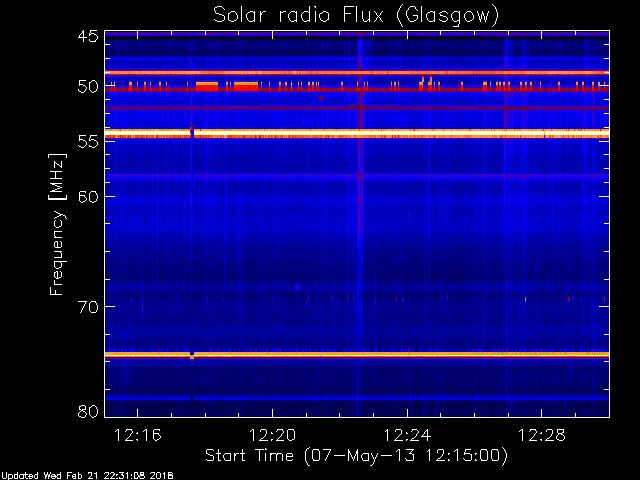This screenshot has height=480, width=640.
Task: Click the 12:28 time tick label
Action: click(x=542, y=436)
